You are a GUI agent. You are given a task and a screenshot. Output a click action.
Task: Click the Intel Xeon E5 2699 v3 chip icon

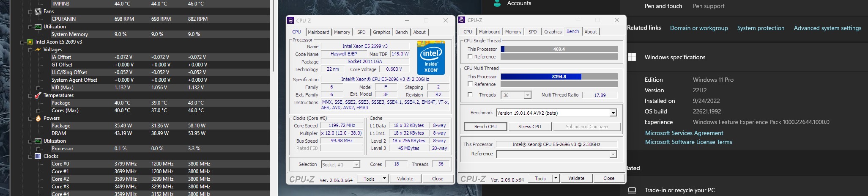[x=30, y=42]
